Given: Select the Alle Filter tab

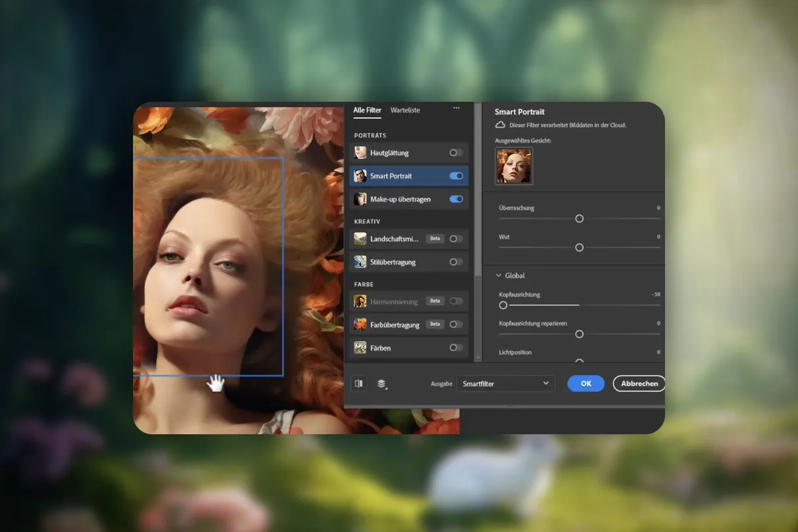Looking at the screenshot, I should (x=367, y=110).
